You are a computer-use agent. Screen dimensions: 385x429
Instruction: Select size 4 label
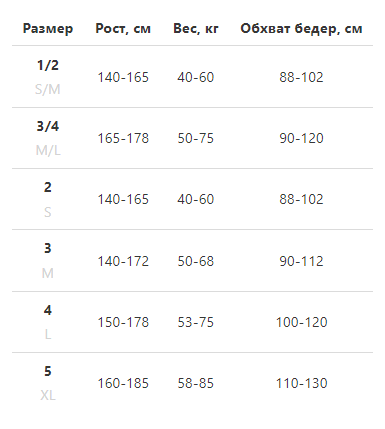click(48, 310)
